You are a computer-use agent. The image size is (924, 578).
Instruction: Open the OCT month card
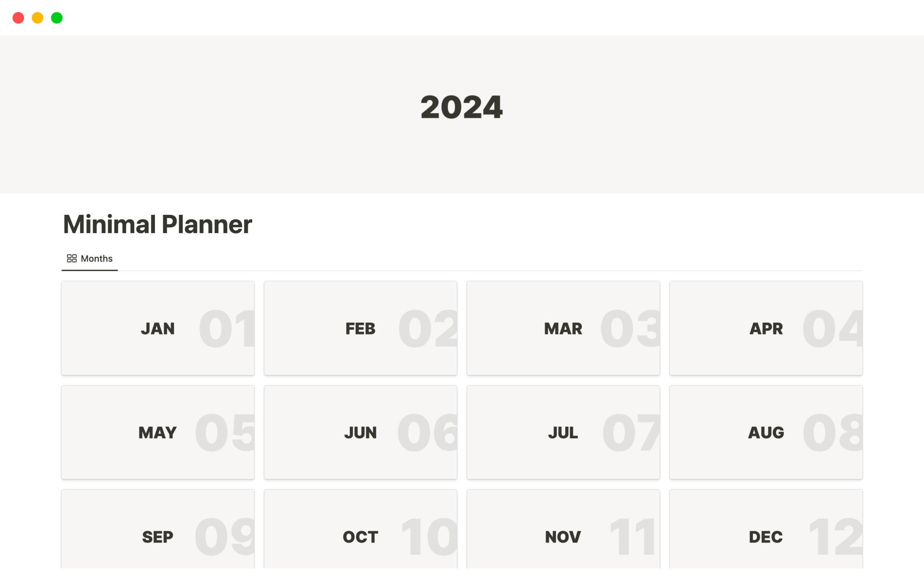(360, 535)
